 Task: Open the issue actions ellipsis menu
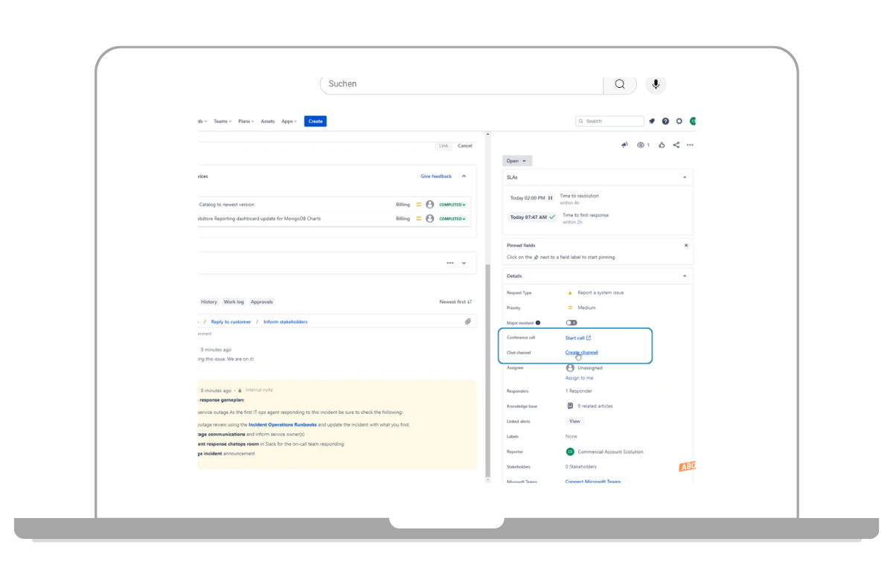click(690, 145)
